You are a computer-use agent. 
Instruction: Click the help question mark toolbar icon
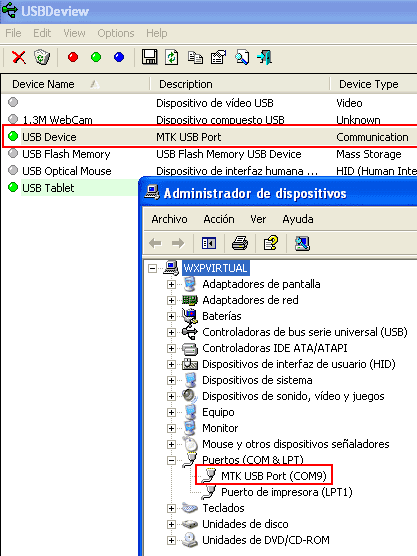tap(271, 243)
